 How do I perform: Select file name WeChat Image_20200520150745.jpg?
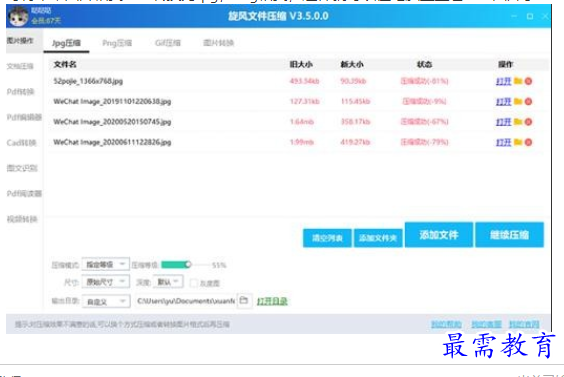click(x=112, y=122)
